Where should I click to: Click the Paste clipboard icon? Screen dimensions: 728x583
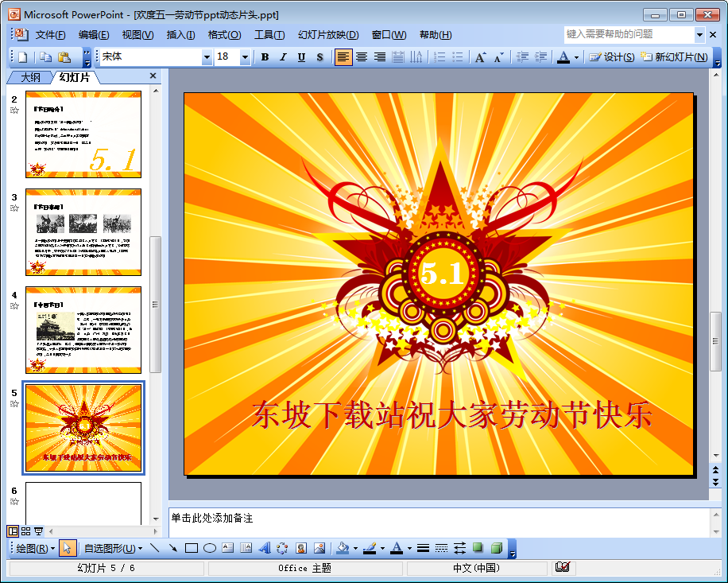64,57
